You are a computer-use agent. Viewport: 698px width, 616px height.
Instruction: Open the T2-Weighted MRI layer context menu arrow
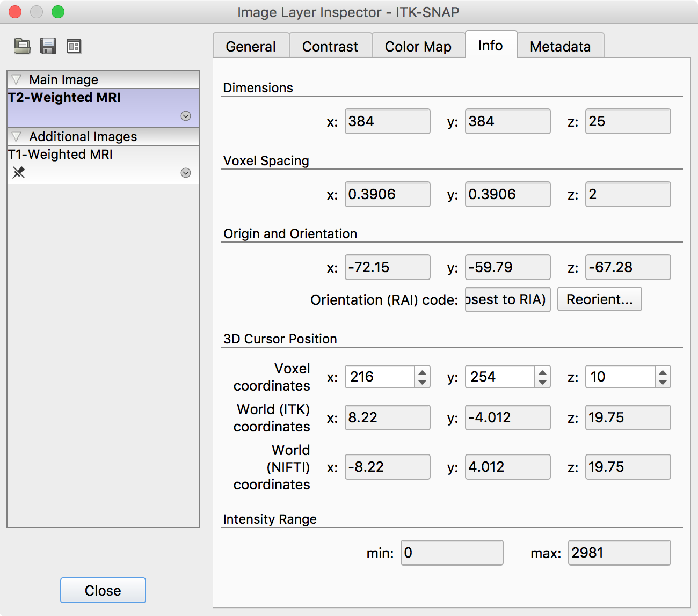click(186, 116)
